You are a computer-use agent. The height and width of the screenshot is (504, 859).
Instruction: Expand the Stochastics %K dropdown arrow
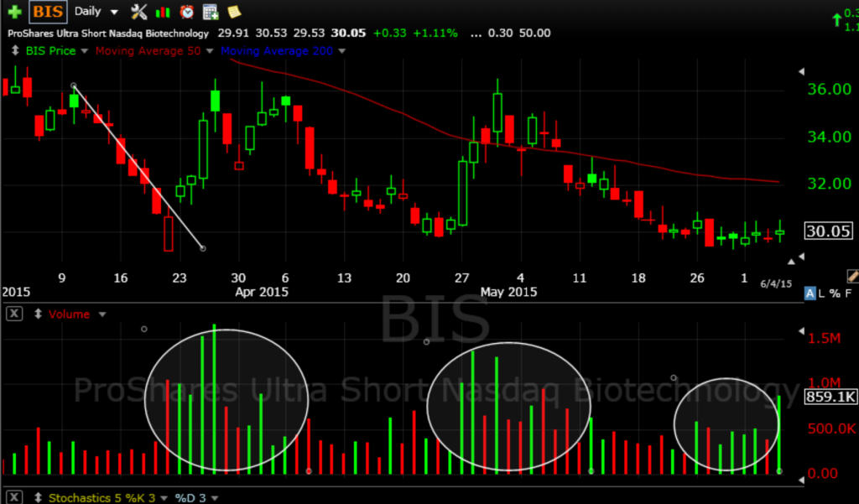[x=164, y=498]
